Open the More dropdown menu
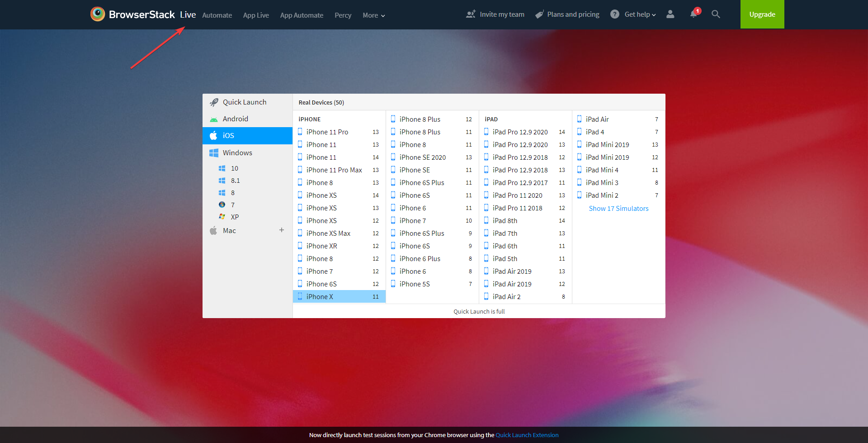This screenshot has height=443, width=868. (373, 15)
